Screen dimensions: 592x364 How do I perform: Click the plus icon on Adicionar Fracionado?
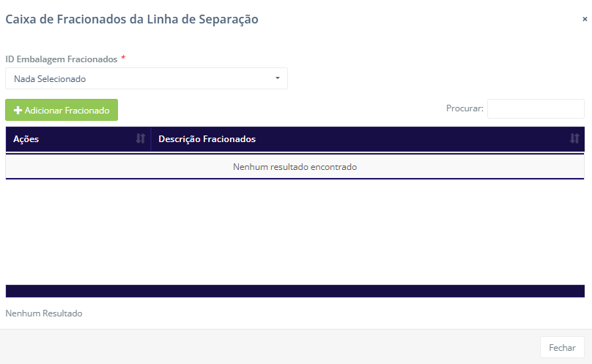pos(18,111)
